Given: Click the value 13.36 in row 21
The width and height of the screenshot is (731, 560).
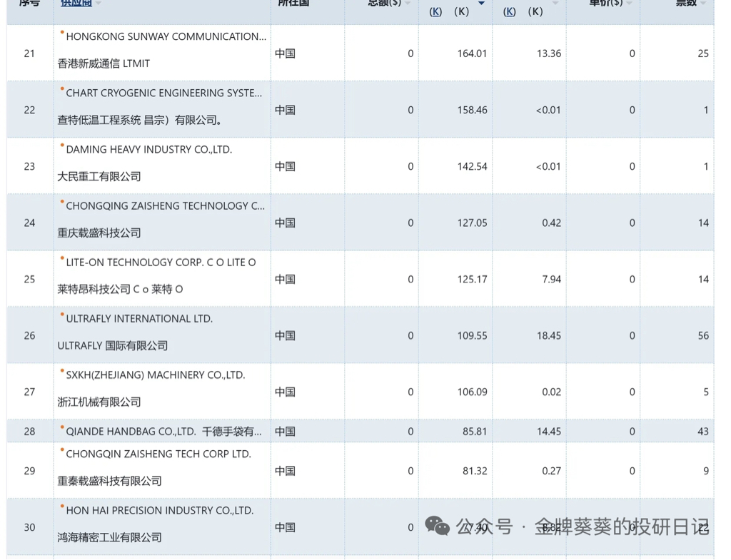Looking at the screenshot, I should point(549,54).
